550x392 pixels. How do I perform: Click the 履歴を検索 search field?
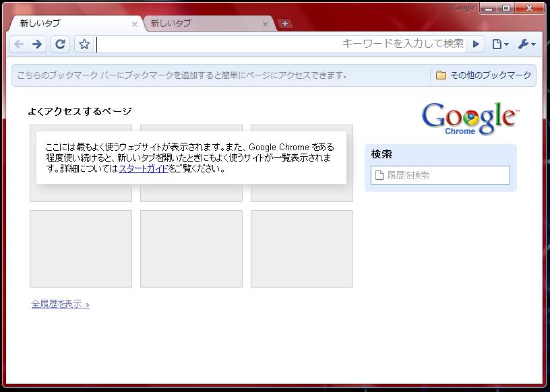440,175
